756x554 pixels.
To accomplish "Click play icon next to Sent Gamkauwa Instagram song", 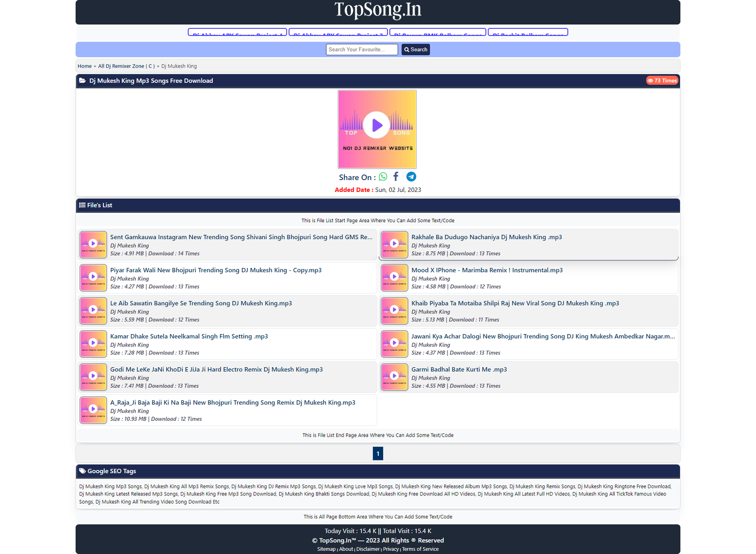I will (x=93, y=244).
